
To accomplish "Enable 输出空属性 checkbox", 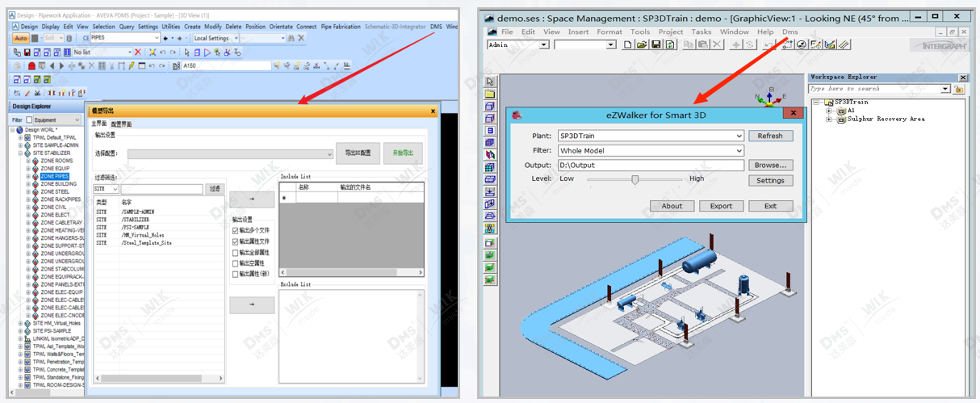I will pyautogui.click(x=236, y=263).
